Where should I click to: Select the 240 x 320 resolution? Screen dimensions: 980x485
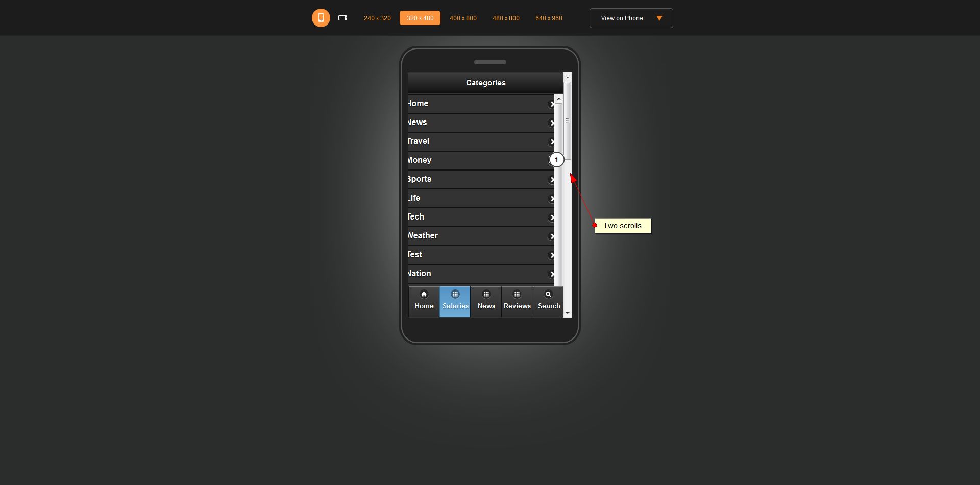click(x=377, y=18)
